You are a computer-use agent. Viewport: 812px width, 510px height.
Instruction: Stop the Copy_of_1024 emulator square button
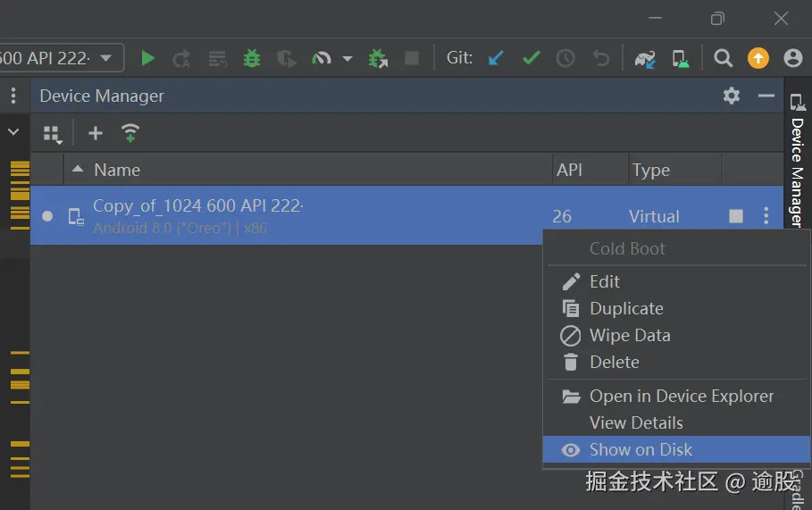(x=736, y=216)
